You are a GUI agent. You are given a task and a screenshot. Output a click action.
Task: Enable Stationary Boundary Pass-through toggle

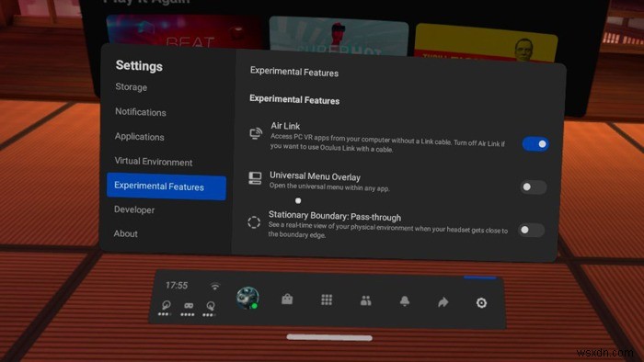(531, 230)
